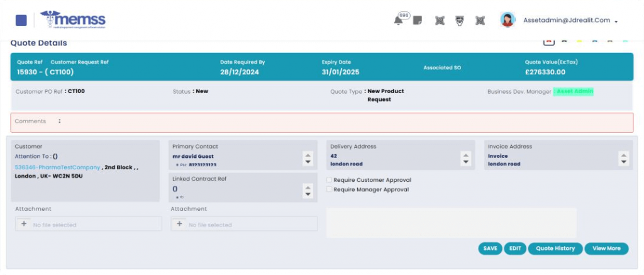Click Invoice Address up arrow

tap(623, 155)
